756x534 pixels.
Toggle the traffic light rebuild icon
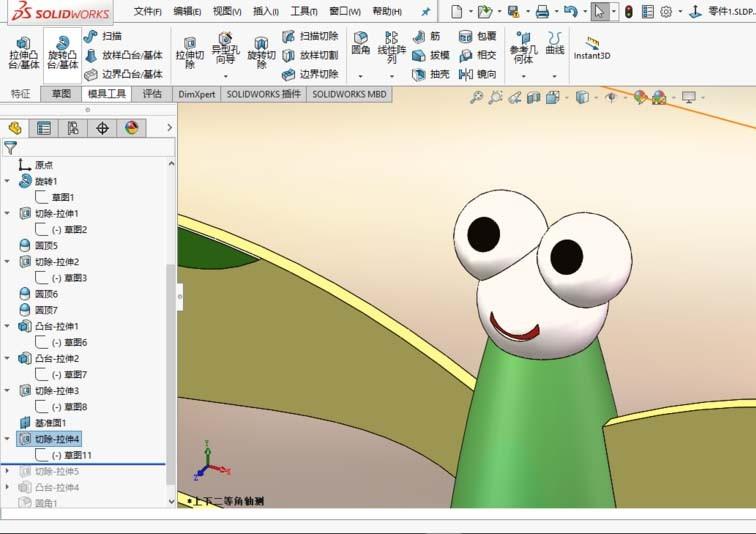pyautogui.click(x=628, y=12)
